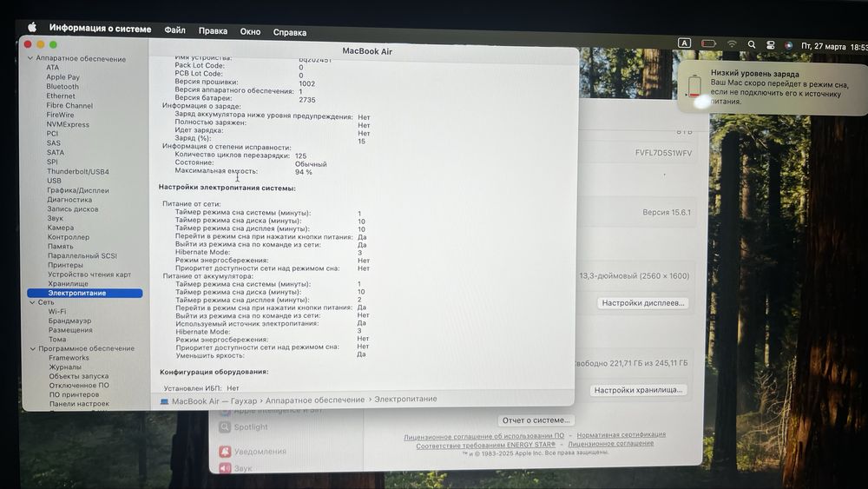Click MacBook Air — Гаухар in path bar
Viewport: 868px width, 489px height.
pyautogui.click(x=214, y=401)
